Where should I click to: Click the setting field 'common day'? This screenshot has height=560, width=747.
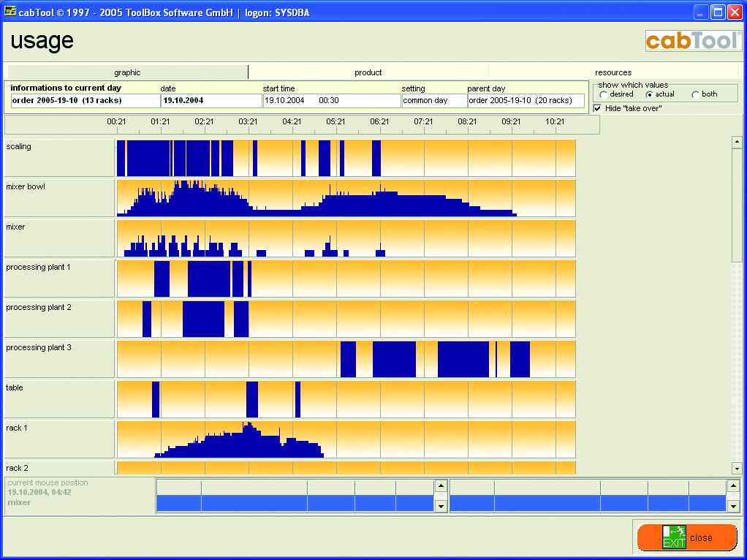(x=434, y=101)
